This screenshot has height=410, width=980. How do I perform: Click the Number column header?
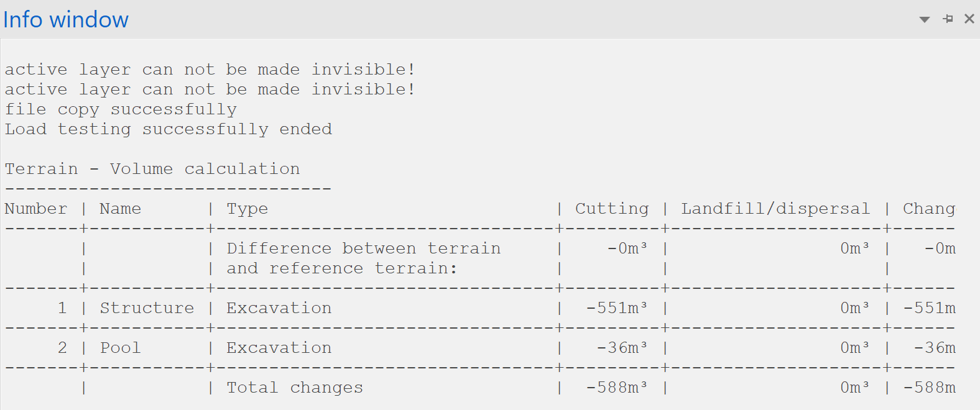coord(35,208)
